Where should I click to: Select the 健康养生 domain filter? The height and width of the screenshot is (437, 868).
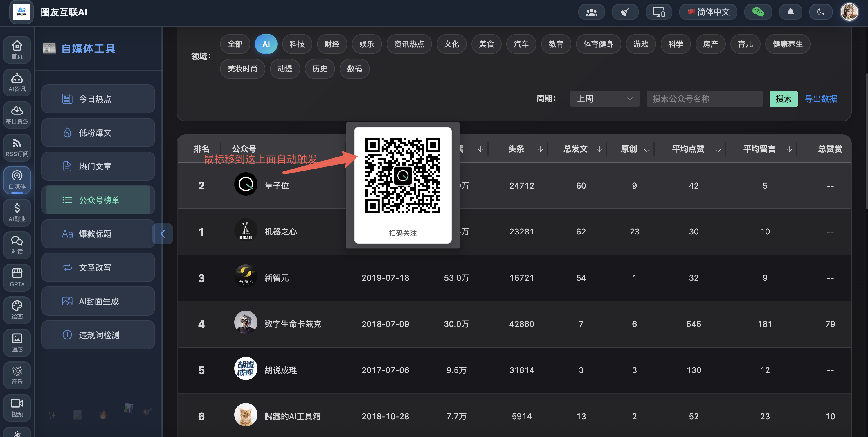[x=788, y=44]
